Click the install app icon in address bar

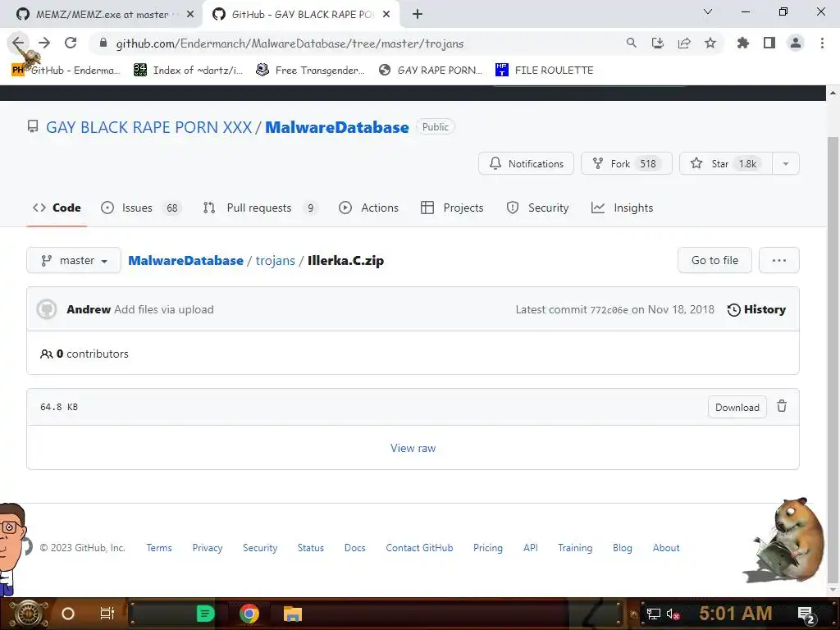658,43
